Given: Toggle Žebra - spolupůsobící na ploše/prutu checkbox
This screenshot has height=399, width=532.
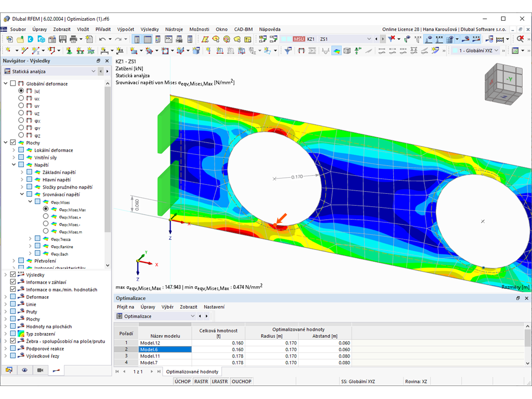Looking at the screenshot, I should (13, 341).
